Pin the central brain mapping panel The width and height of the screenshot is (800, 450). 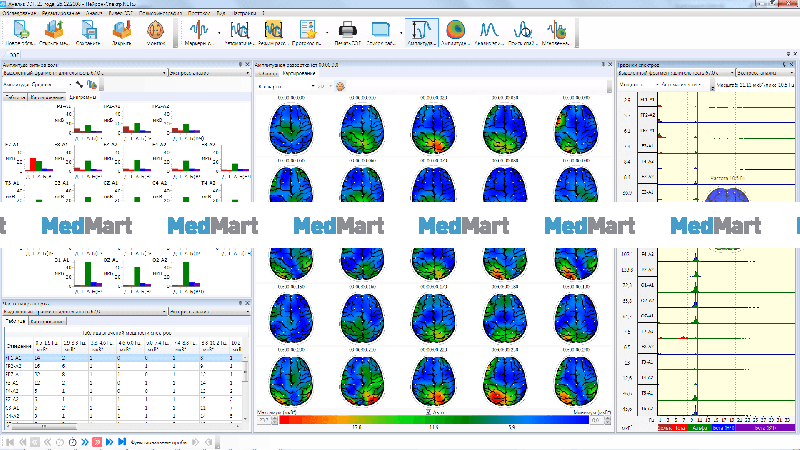coord(603,65)
